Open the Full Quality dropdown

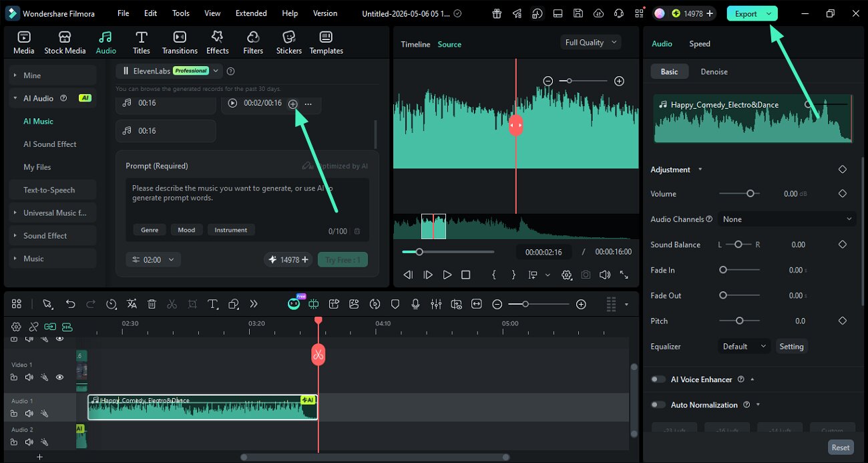[591, 42]
